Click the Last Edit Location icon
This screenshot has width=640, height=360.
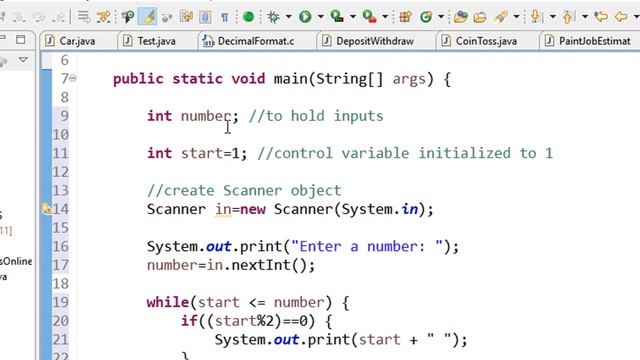coord(601,17)
